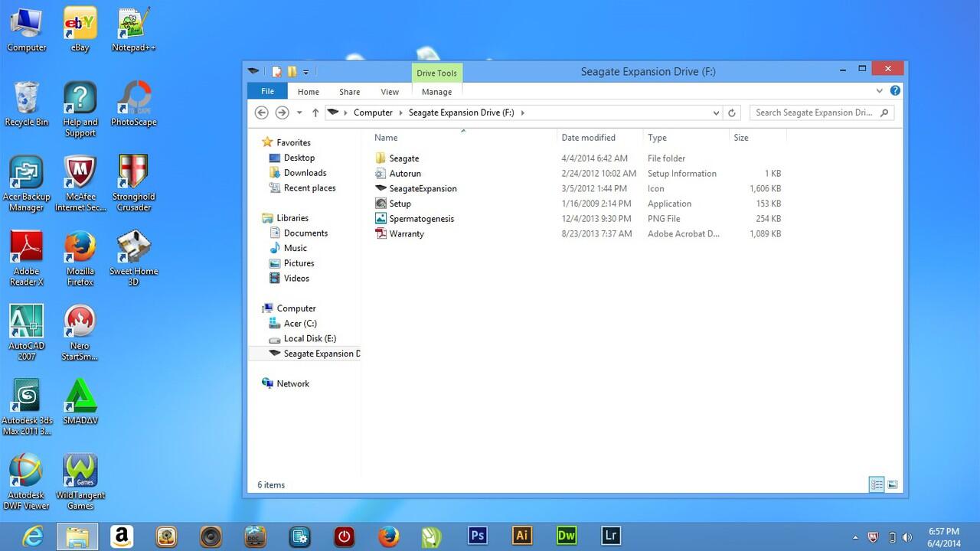Launch PhotoScape from the desktop
The width and height of the screenshot is (980, 551).
(134, 103)
